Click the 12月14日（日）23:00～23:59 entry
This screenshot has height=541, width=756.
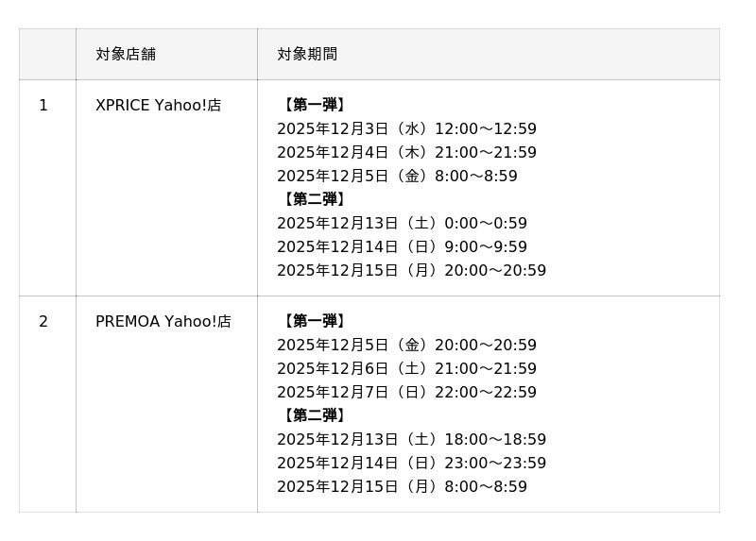pos(411,464)
